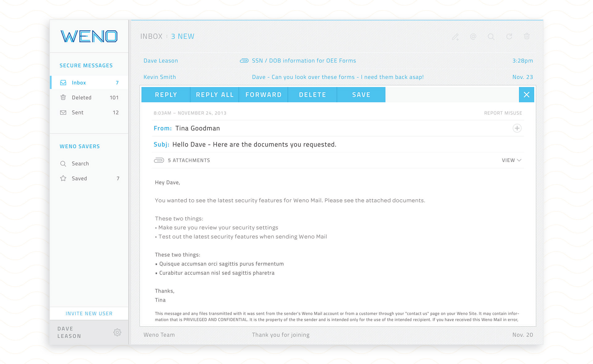Open the Sent folder

89,113
